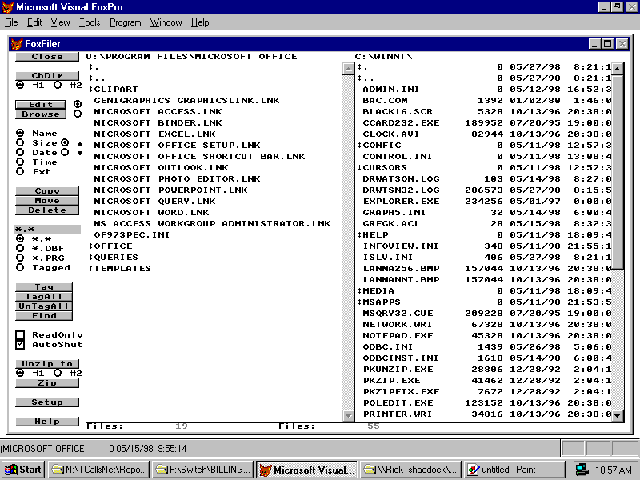Uncheck the AutoShut checkbox
The height and width of the screenshot is (480, 640).
[20, 344]
